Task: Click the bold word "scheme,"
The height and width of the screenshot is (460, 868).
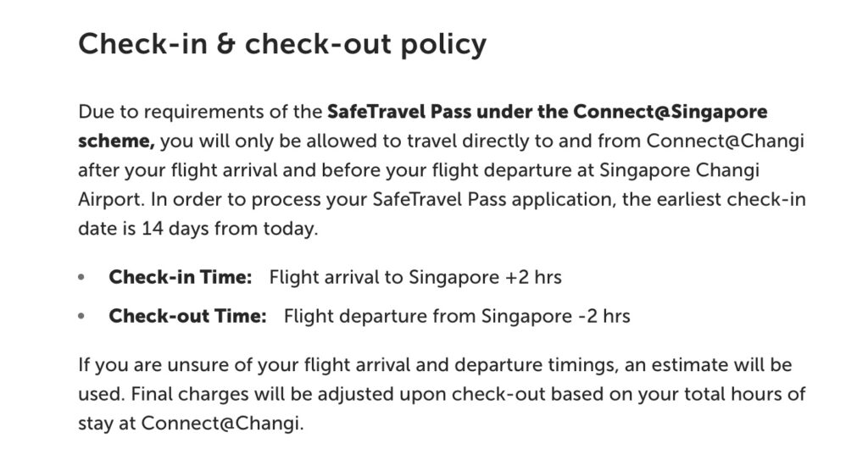Action: pos(116,141)
